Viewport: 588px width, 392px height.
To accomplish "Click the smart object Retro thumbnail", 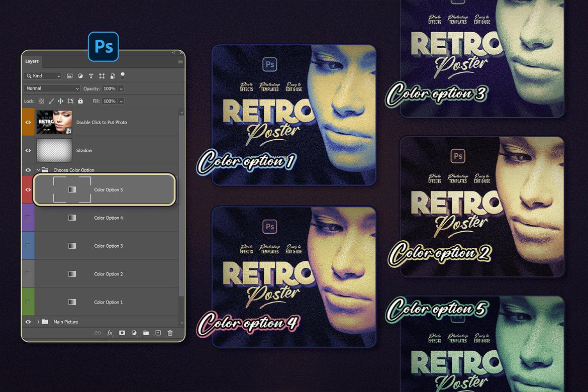I will point(54,122).
